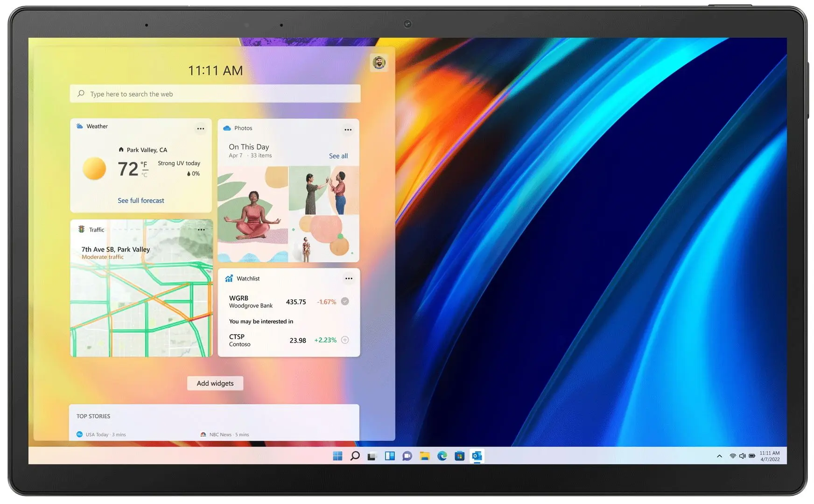
Task: Open Watchlist widget three-dot menu
Action: coord(349,279)
